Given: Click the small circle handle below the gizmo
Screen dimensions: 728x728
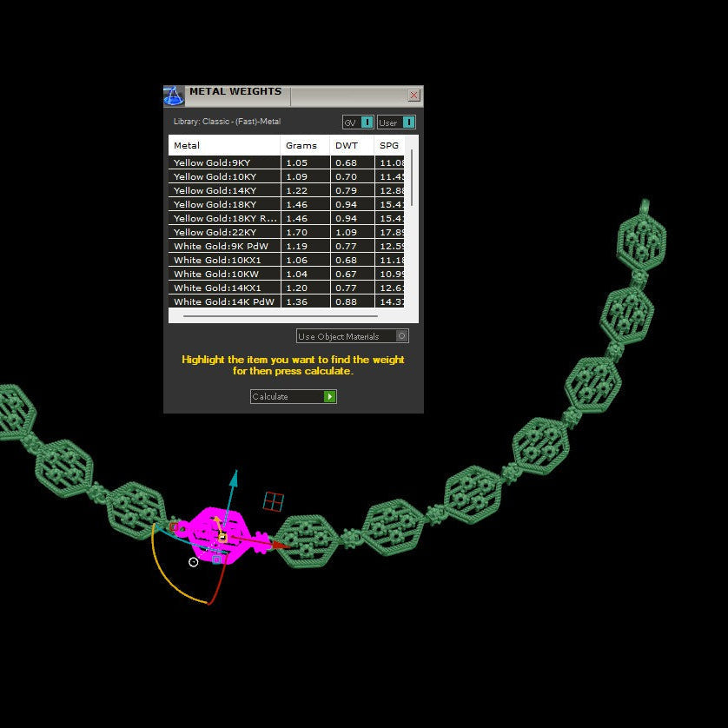Looking at the screenshot, I should click(194, 562).
